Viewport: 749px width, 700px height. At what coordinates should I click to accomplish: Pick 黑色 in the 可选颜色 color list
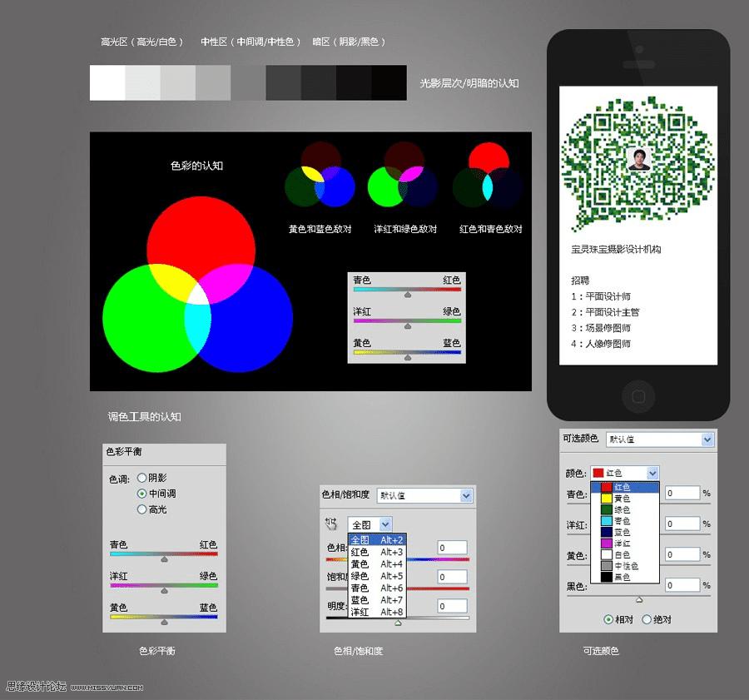coord(625,577)
